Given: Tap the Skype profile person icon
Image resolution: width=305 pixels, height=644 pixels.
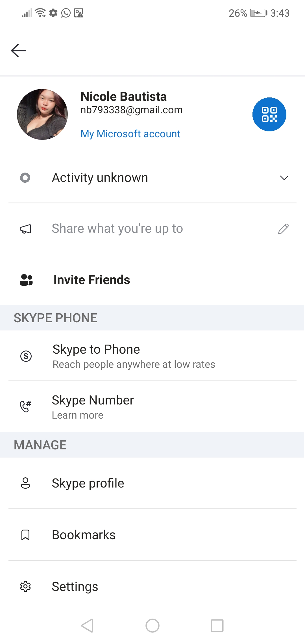Looking at the screenshot, I should coord(25,483).
